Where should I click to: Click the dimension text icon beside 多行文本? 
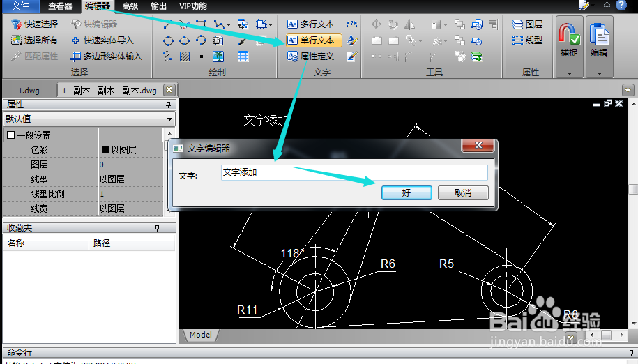pos(351,24)
